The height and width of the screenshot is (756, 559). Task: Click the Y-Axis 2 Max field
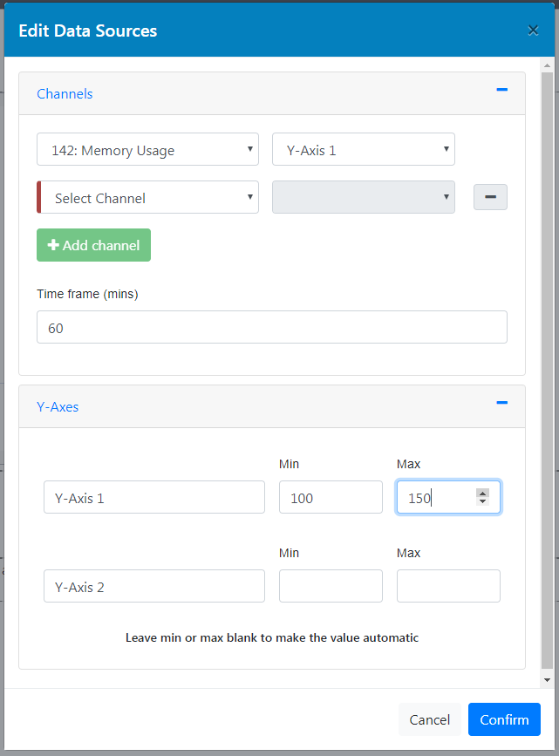coord(448,586)
